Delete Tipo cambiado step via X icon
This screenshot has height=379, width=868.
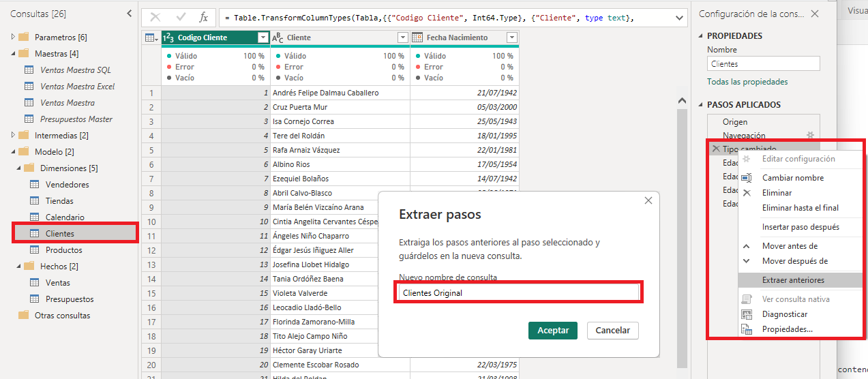click(715, 149)
